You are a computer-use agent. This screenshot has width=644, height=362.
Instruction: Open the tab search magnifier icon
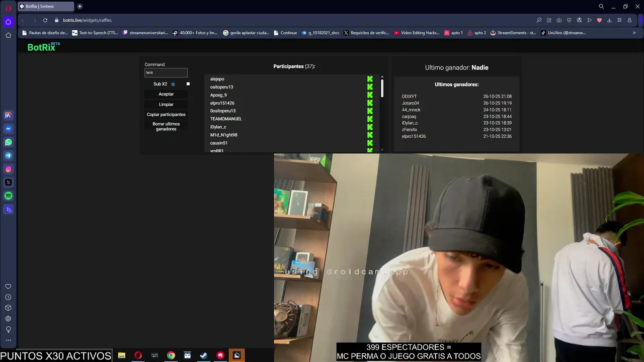coord(601,7)
